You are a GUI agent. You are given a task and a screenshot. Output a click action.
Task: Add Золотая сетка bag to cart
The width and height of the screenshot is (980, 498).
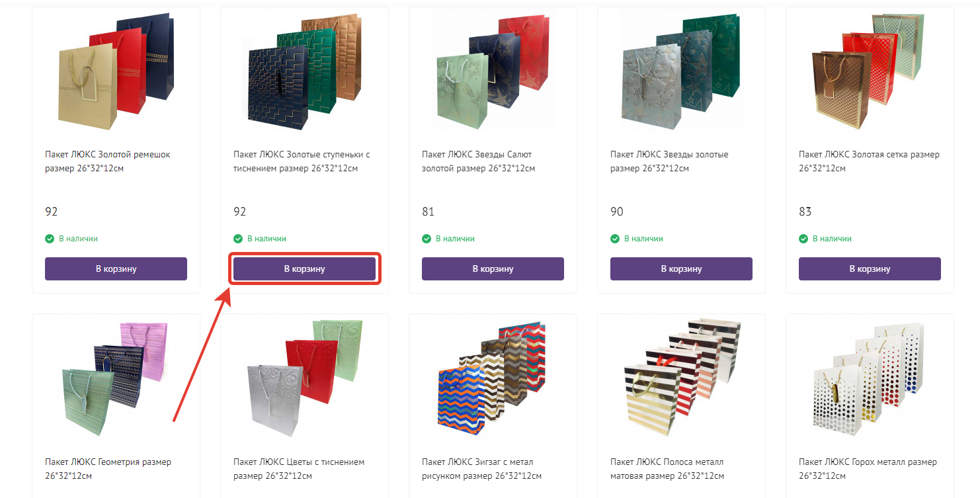(870, 269)
